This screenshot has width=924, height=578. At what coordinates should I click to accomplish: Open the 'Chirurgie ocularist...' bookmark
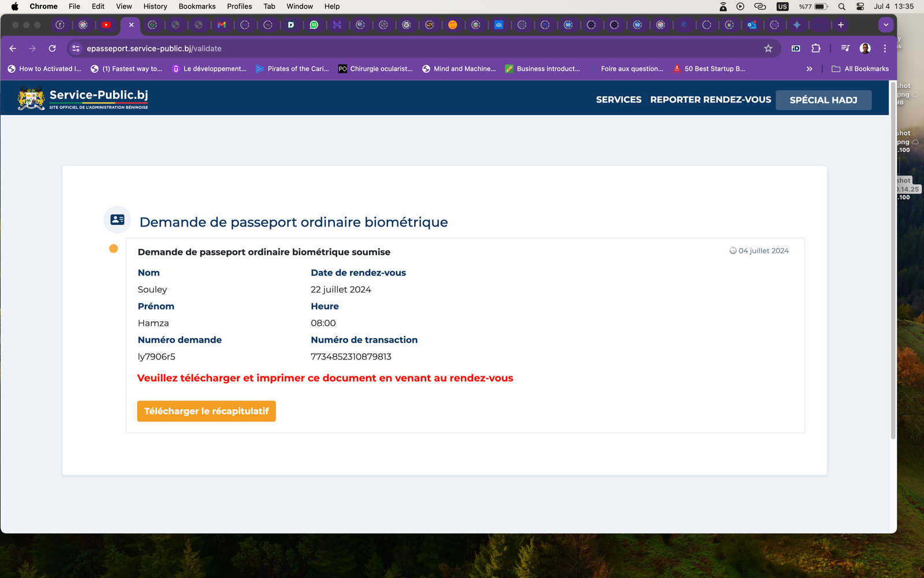click(x=375, y=69)
